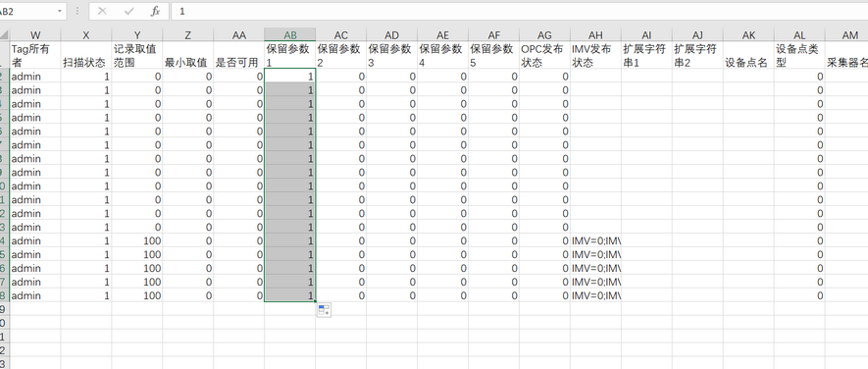Viewport: 868px width, 369px height.
Task: Click the '保留参数5' header cell
Action: click(493, 55)
